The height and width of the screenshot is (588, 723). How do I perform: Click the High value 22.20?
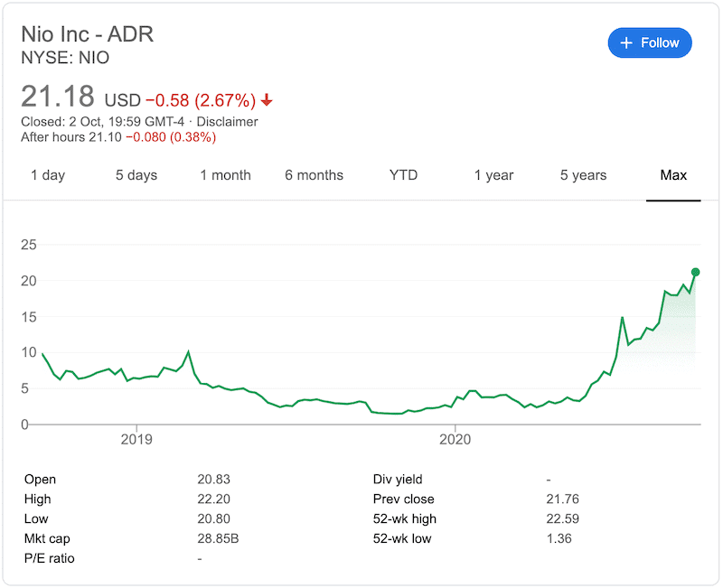[x=213, y=499]
